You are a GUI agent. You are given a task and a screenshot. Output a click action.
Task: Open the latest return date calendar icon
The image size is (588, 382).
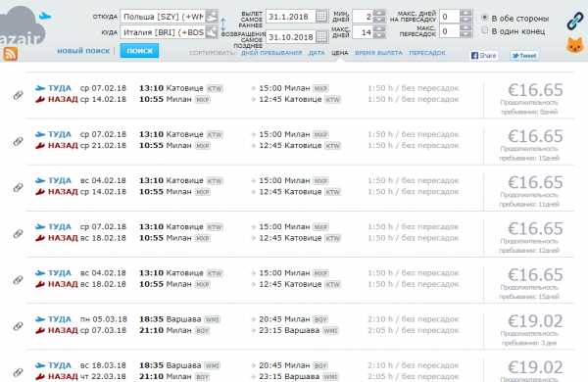(321, 37)
